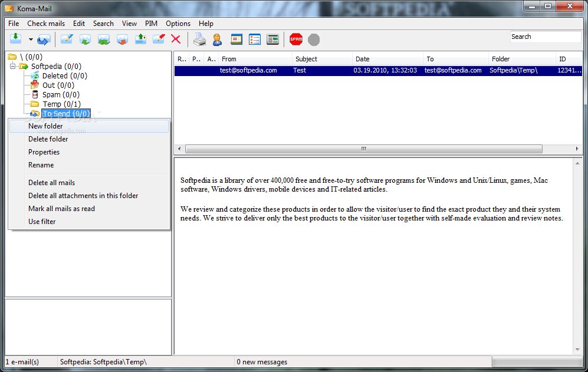Click the receive mail download icon

tap(15, 39)
